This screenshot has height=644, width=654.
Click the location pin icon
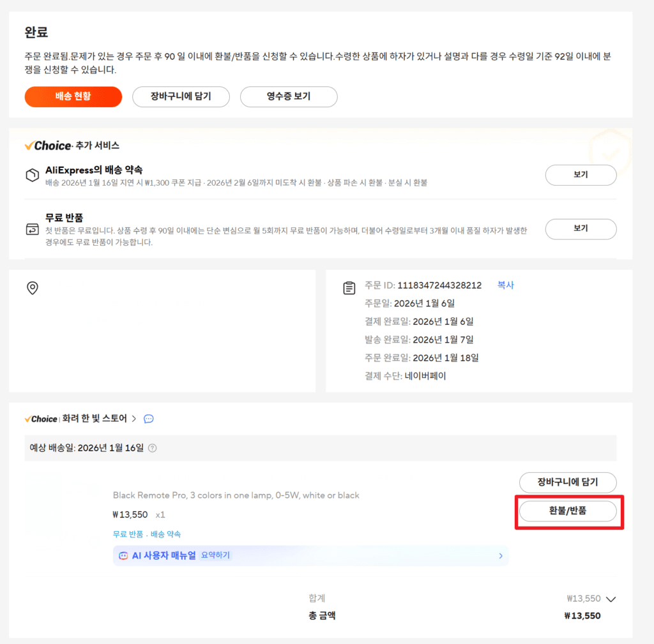33,288
